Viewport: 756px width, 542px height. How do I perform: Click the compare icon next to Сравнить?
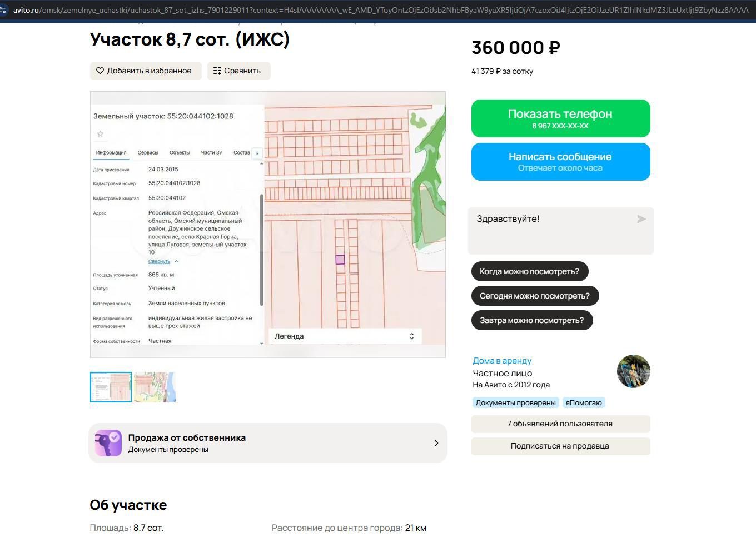pos(217,71)
